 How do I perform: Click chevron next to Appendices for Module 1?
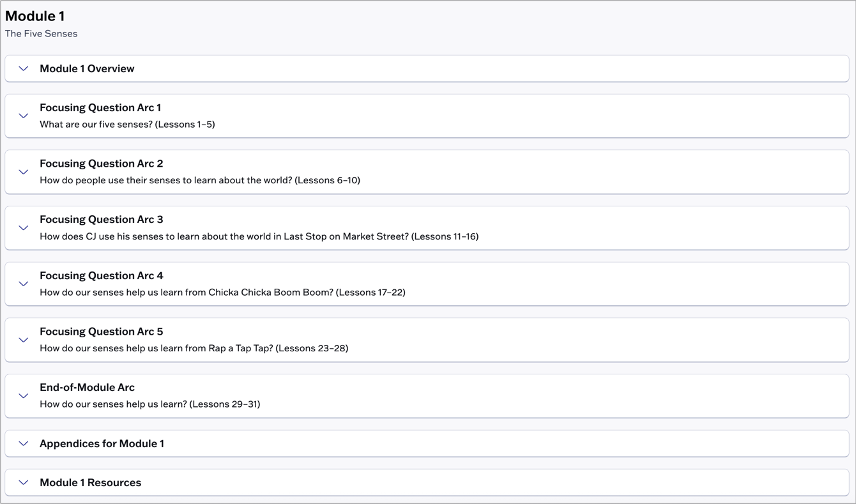click(x=24, y=443)
